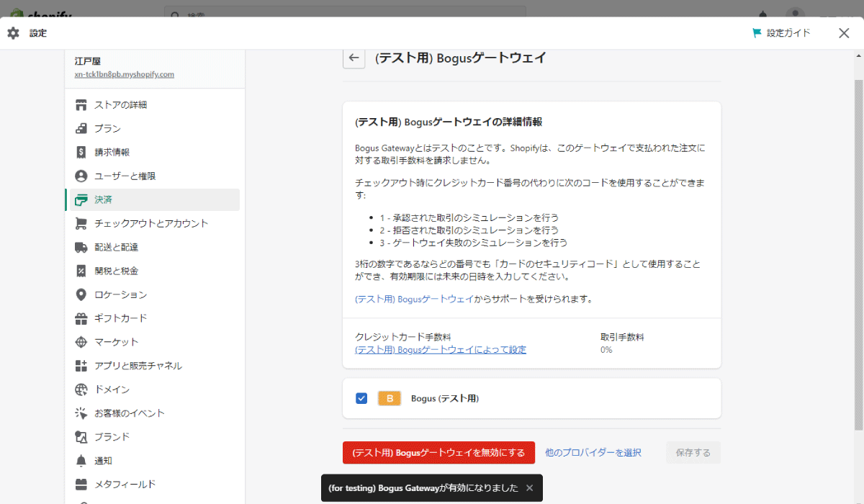Click the orange Bogus B card icon
864x504 pixels.
[390, 398]
